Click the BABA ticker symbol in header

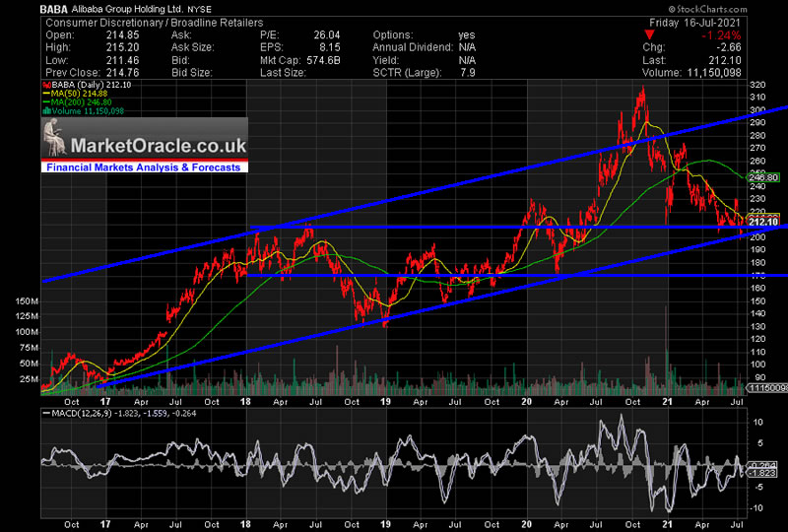55,8
